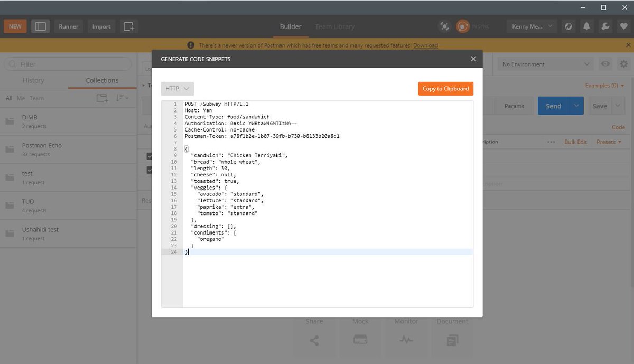Image resolution: width=634 pixels, height=364 pixels.
Task: Click the Save button
Action: [600, 106]
